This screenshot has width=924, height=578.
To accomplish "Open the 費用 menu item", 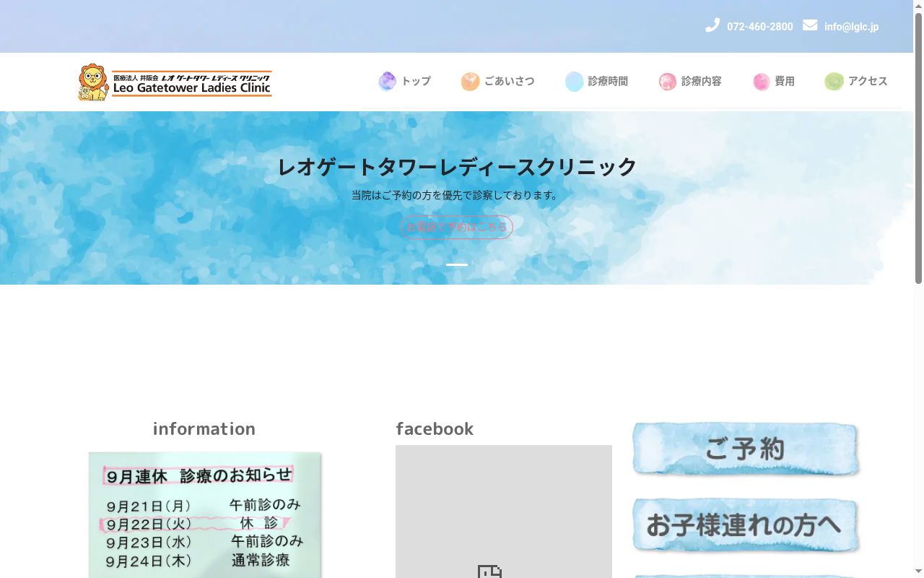I will [785, 82].
